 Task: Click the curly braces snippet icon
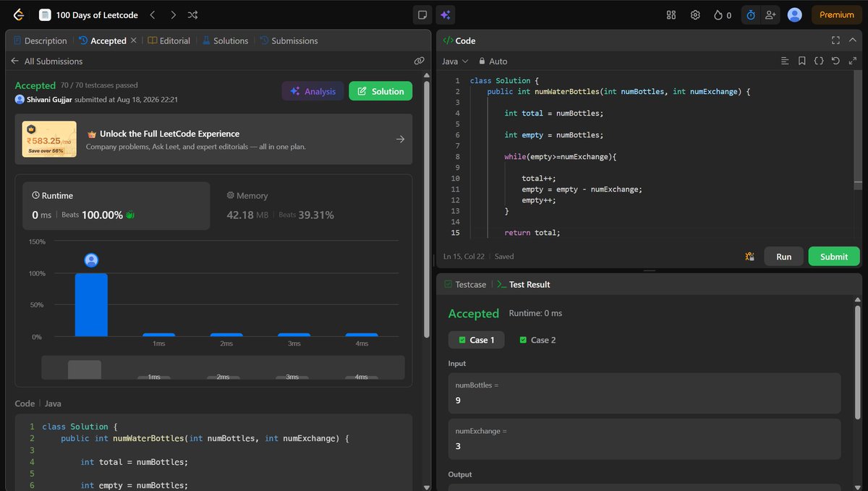(819, 61)
